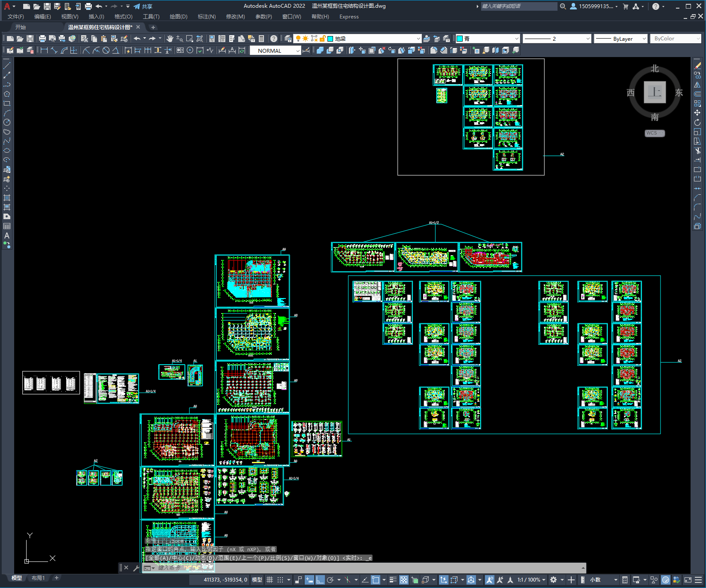Image resolution: width=706 pixels, height=588 pixels.
Task: Open workspace switching gear in status bar
Action: click(554, 580)
